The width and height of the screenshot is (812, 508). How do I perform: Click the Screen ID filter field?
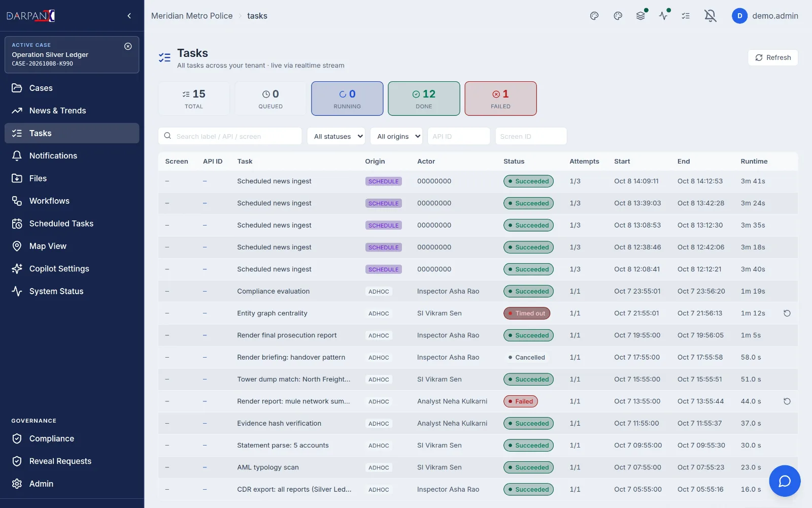531,136
